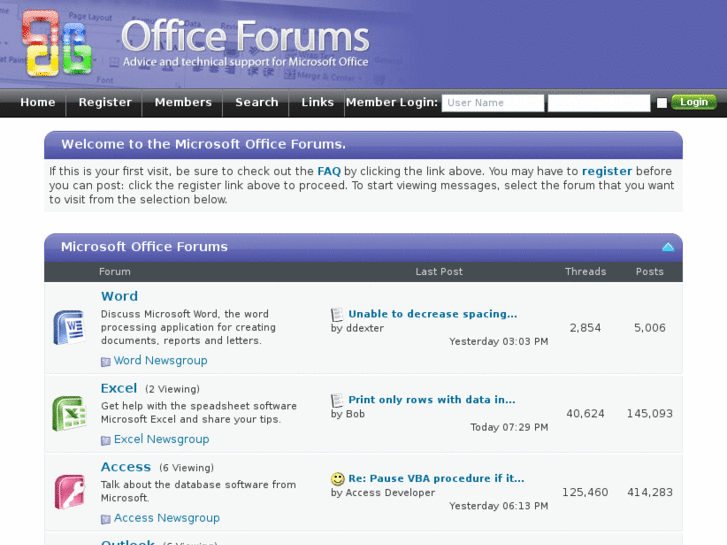Open the Excel forum title link
This screenshot has height=545, width=727.
pyautogui.click(x=119, y=388)
